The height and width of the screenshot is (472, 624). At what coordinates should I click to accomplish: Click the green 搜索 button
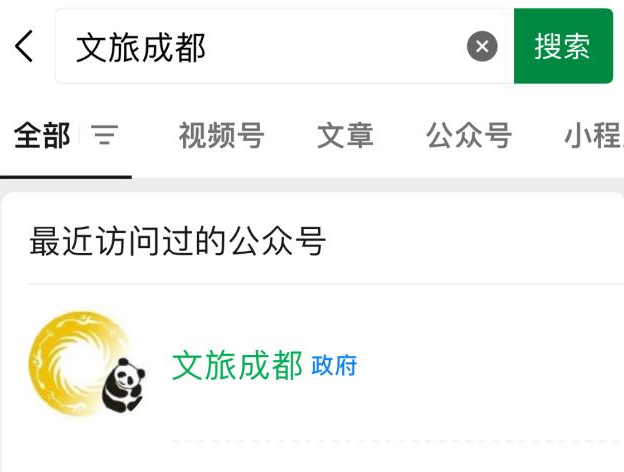click(x=563, y=46)
